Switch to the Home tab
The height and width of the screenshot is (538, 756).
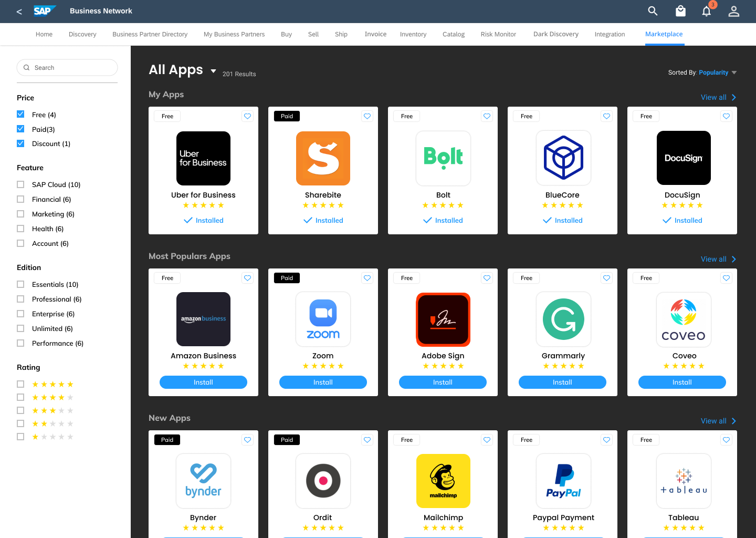44,34
